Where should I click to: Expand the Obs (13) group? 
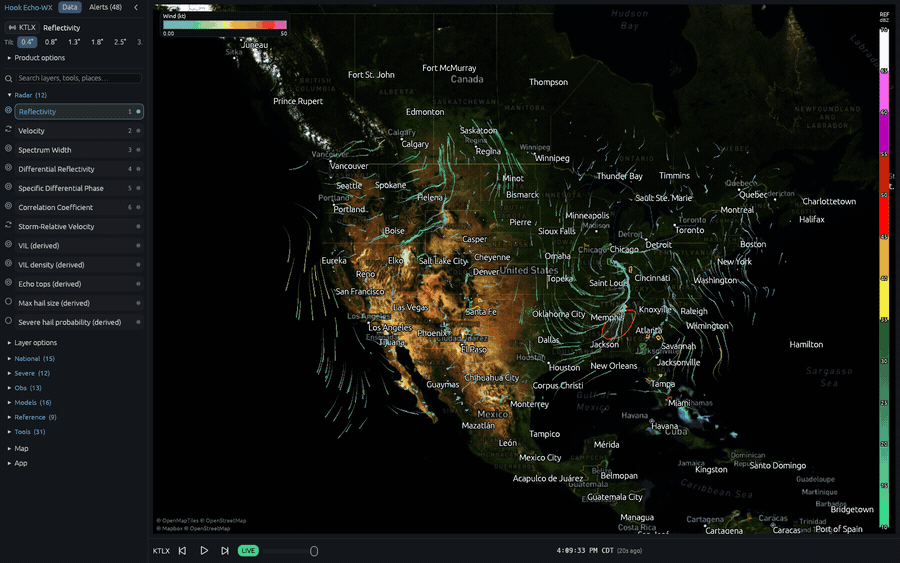(25, 388)
